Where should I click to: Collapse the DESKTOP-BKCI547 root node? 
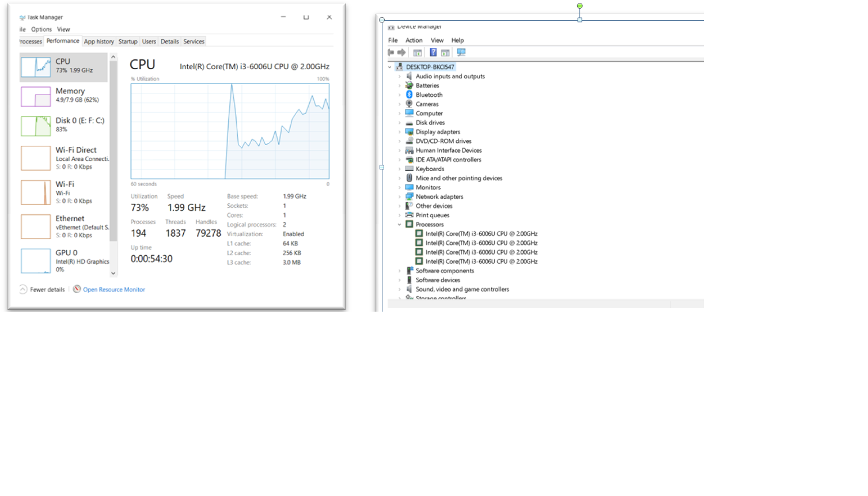390,67
